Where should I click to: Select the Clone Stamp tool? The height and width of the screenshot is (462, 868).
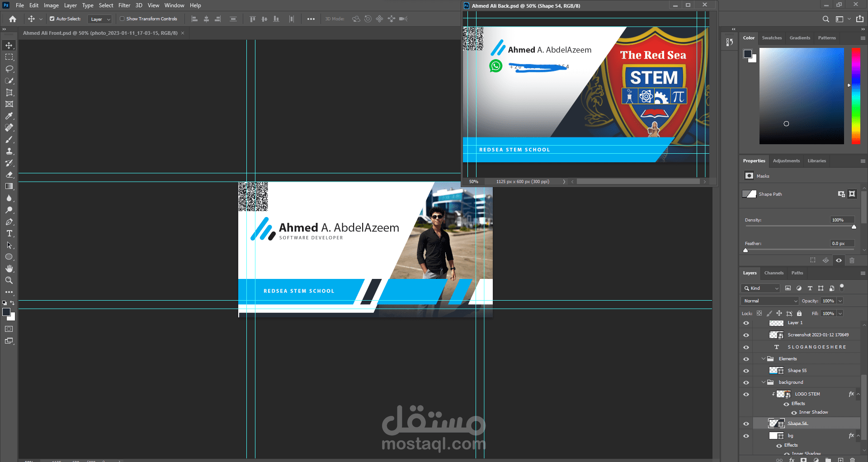[9, 151]
